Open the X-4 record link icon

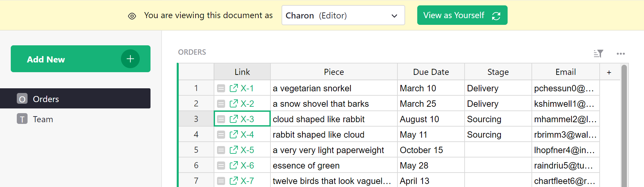coord(233,135)
